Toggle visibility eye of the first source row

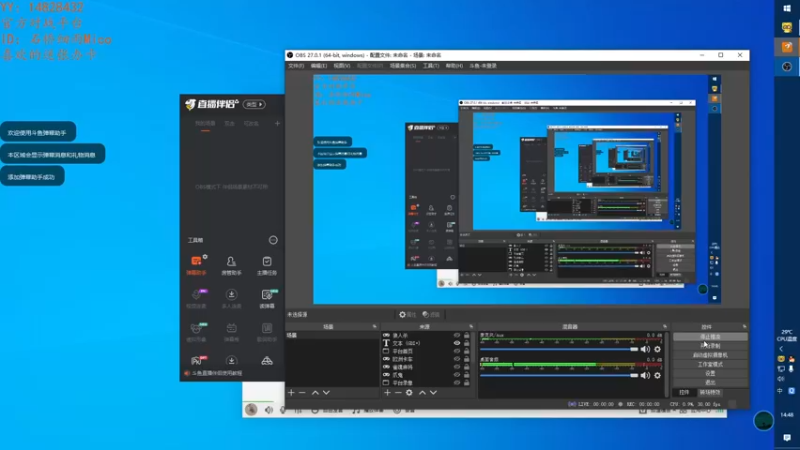457,336
